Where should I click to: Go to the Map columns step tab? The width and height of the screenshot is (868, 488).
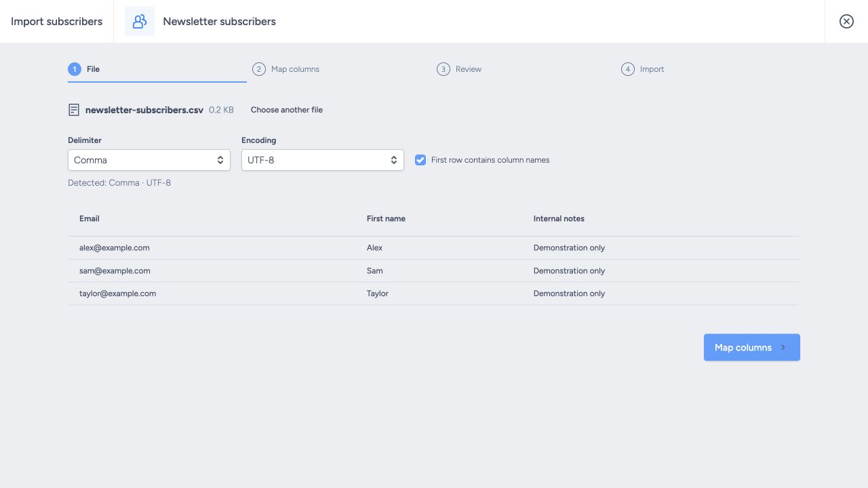coord(295,69)
